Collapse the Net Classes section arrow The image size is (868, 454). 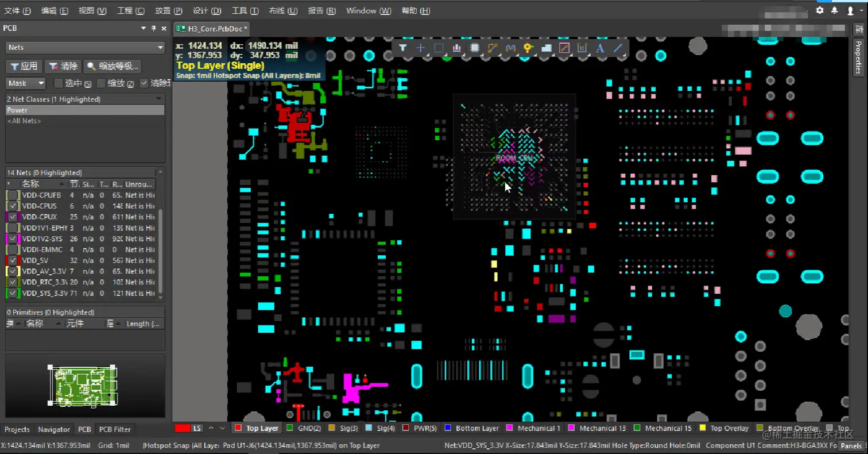click(159, 99)
